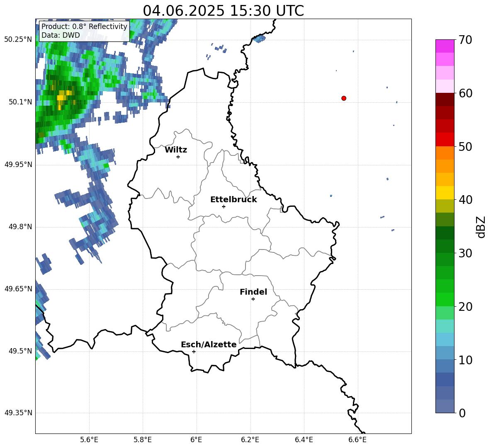Screen dimensions: 491x448
Task: Click the Wiltz station cross marker
Action: [178, 157]
